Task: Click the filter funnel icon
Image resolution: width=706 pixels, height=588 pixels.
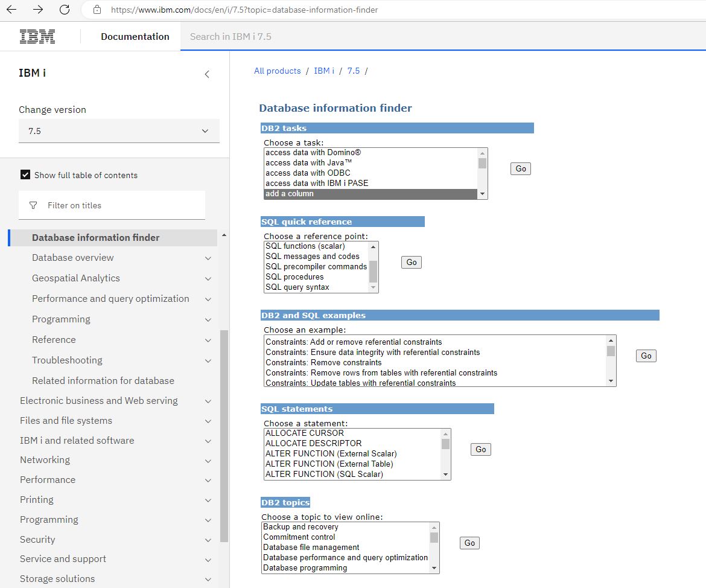Action: coord(33,205)
